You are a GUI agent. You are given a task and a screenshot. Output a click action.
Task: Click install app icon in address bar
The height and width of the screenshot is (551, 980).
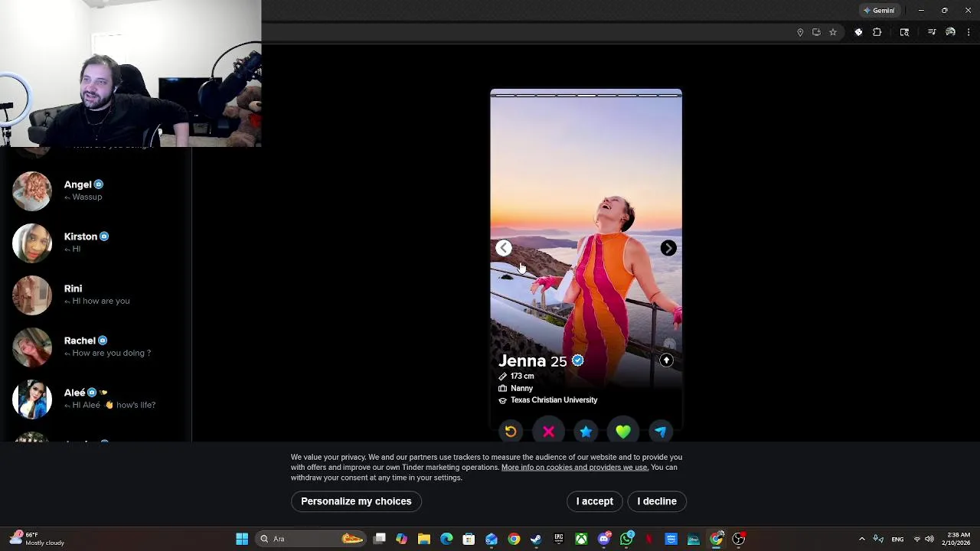point(816,32)
